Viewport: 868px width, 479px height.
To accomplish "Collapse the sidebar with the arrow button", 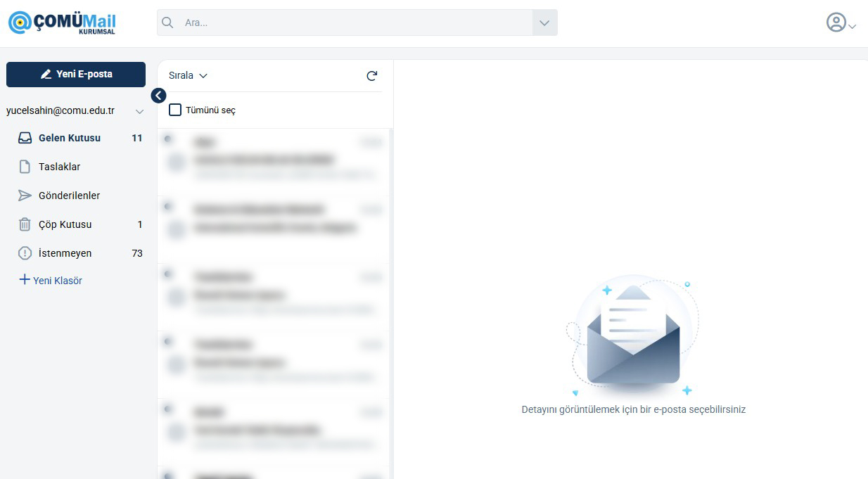I will (x=158, y=96).
